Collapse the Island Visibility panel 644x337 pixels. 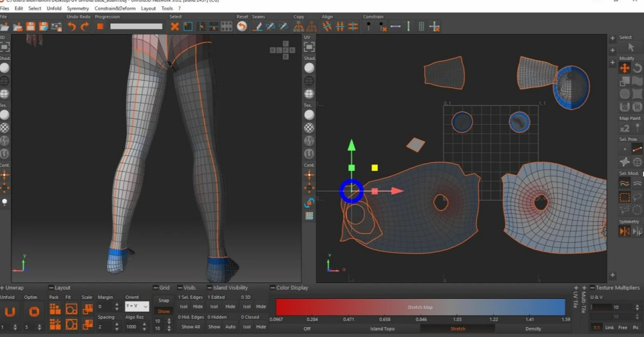(x=209, y=287)
